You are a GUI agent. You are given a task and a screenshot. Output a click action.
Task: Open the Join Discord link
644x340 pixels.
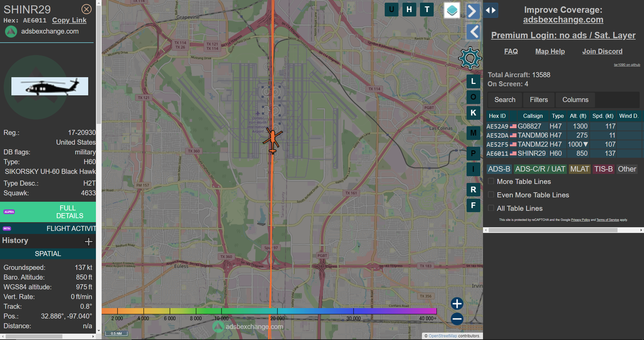[x=602, y=51]
